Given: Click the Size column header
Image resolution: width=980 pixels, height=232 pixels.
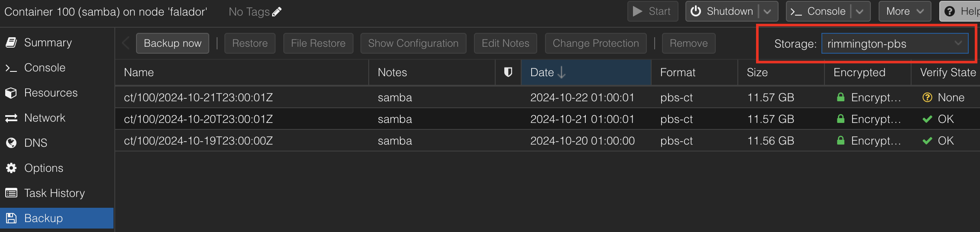Looking at the screenshot, I should (781, 72).
